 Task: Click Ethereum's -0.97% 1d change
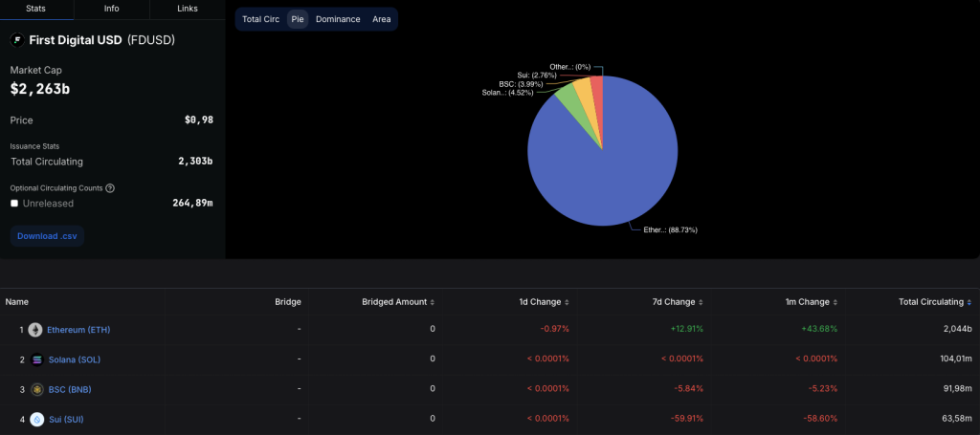[x=554, y=329]
